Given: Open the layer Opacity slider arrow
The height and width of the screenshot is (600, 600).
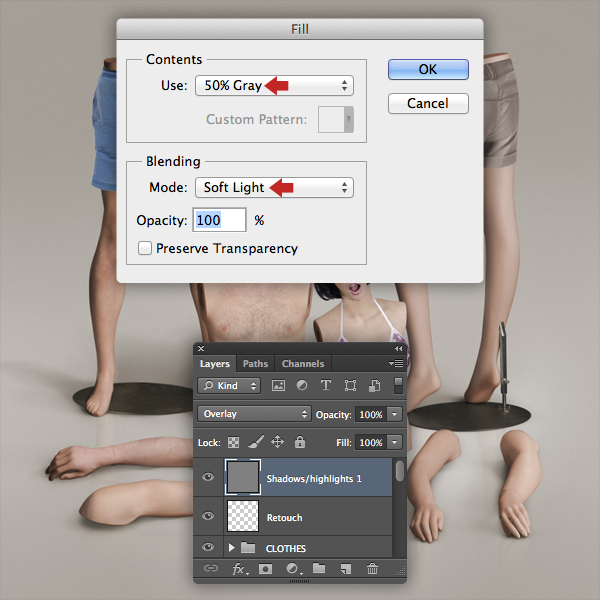Looking at the screenshot, I should coord(395,414).
